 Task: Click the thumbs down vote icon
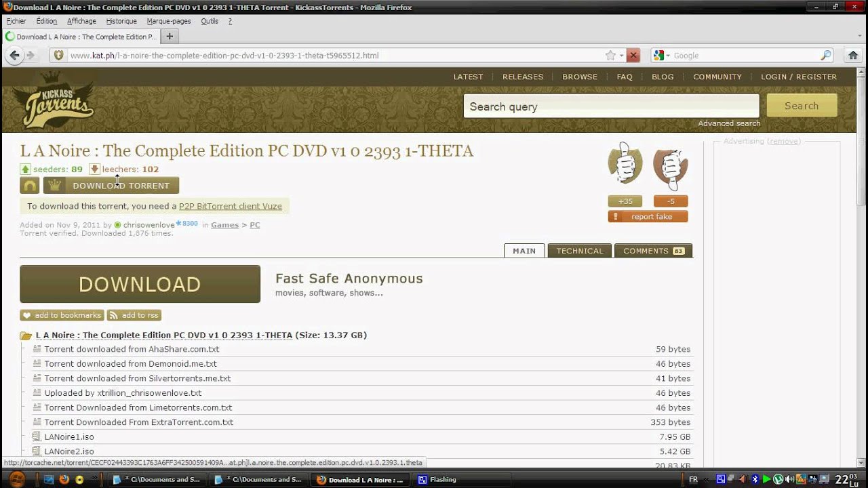coord(670,165)
